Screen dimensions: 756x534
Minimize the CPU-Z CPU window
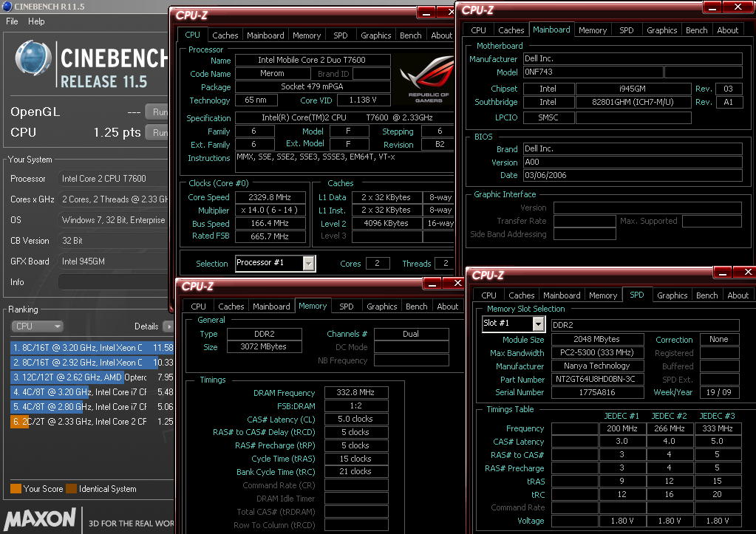coord(426,13)
